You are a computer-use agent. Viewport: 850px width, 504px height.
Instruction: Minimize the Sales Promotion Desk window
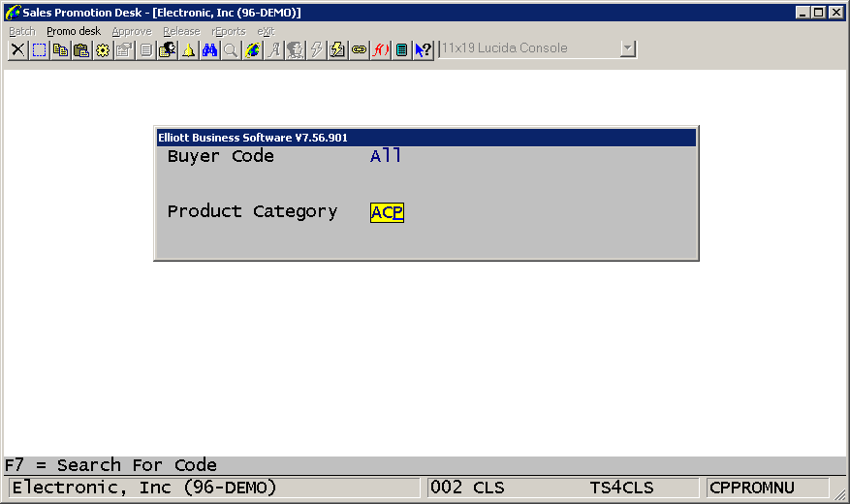[x=803, y=12]
